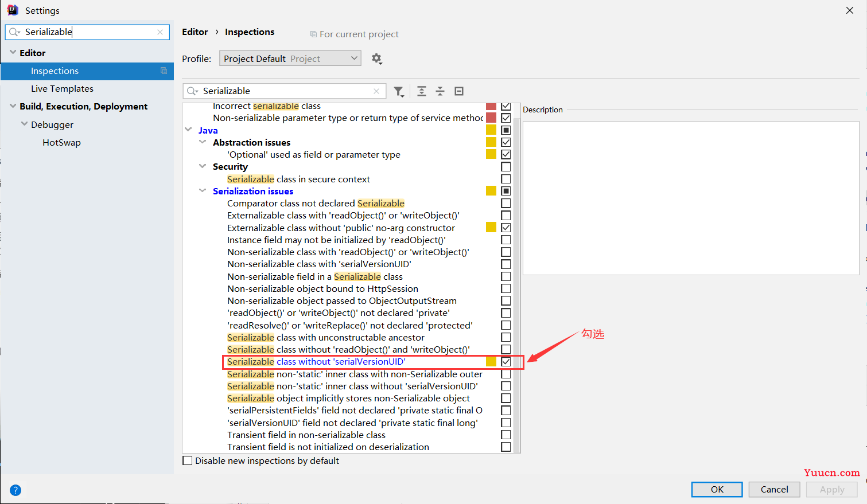The width and height of the screenshot is (867, 504).
Task: Click the help question mark icon
Action: 15,490
